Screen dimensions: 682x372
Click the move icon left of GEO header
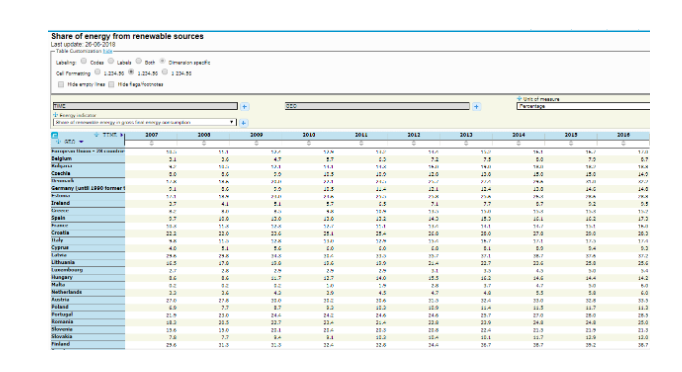pyautogui.click(x=58, y=142)
